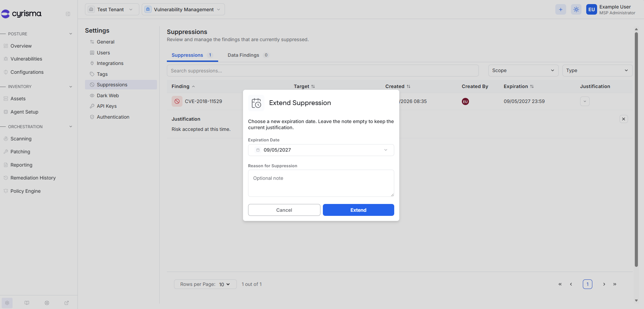
Task: Click the Search suppressions field
Action: pos(323,71)
